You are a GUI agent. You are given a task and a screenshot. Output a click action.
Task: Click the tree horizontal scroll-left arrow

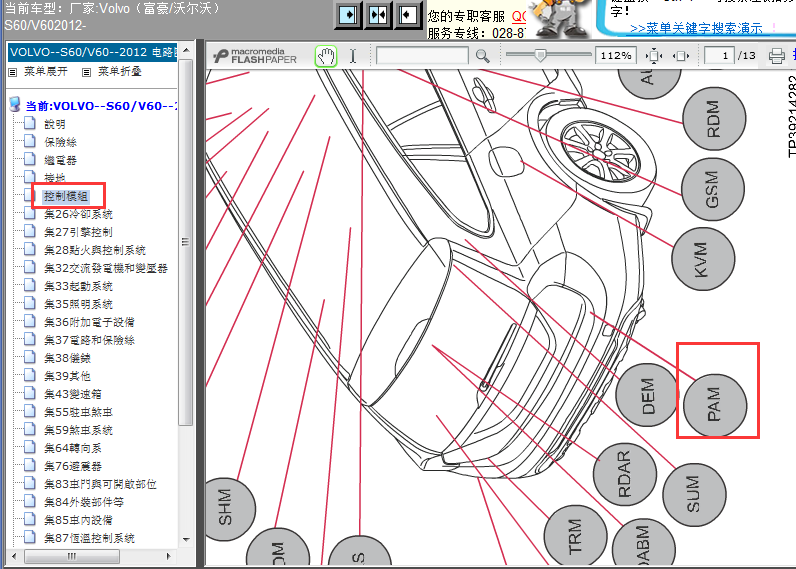coord(14,556)
